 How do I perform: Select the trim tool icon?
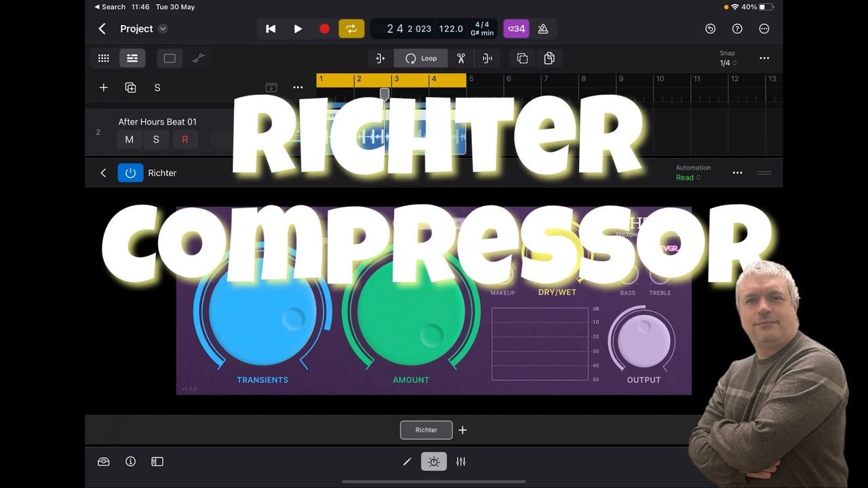[x=380, y=58]
